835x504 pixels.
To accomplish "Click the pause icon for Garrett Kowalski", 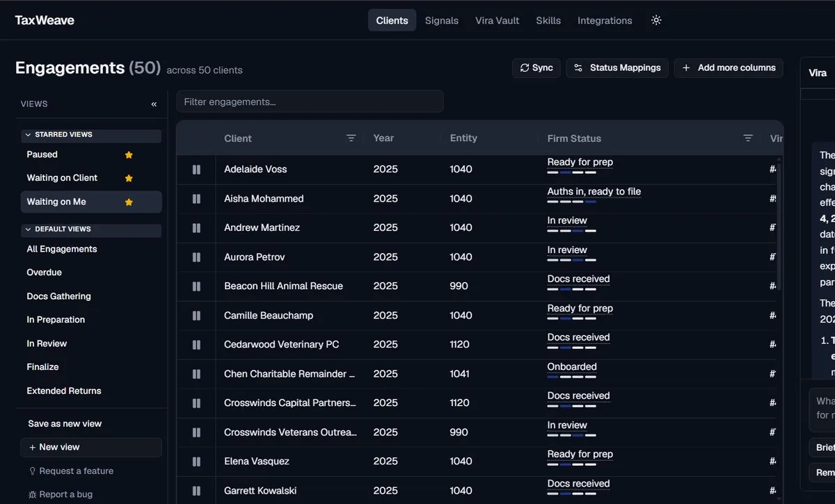I will 196,491.
